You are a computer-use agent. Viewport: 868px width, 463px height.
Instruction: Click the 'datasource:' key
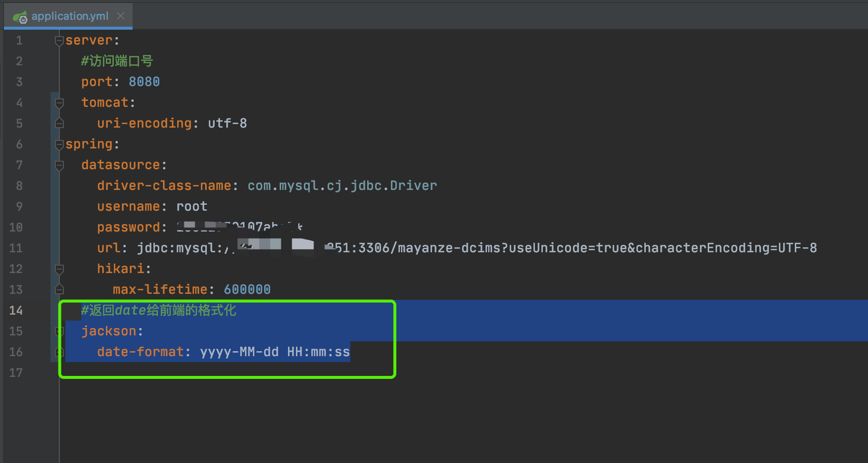(124, 165)
